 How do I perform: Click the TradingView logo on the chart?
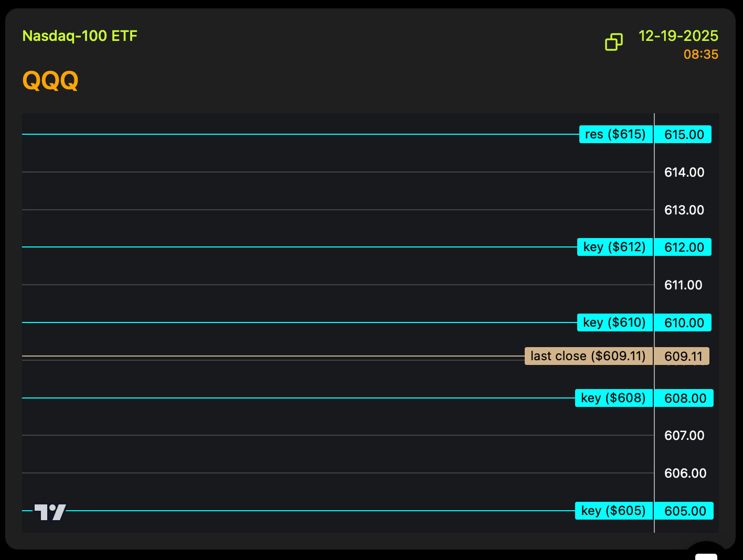(50, 512)
